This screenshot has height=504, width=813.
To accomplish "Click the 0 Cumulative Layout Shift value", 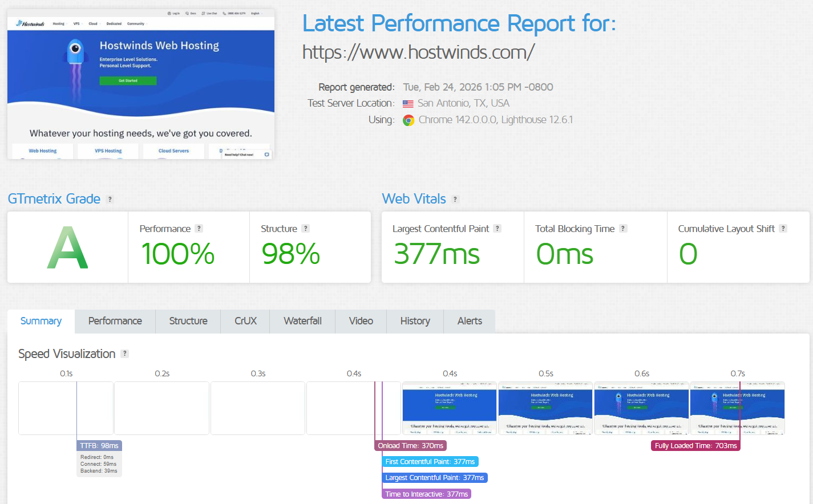I will click(688, 254).
